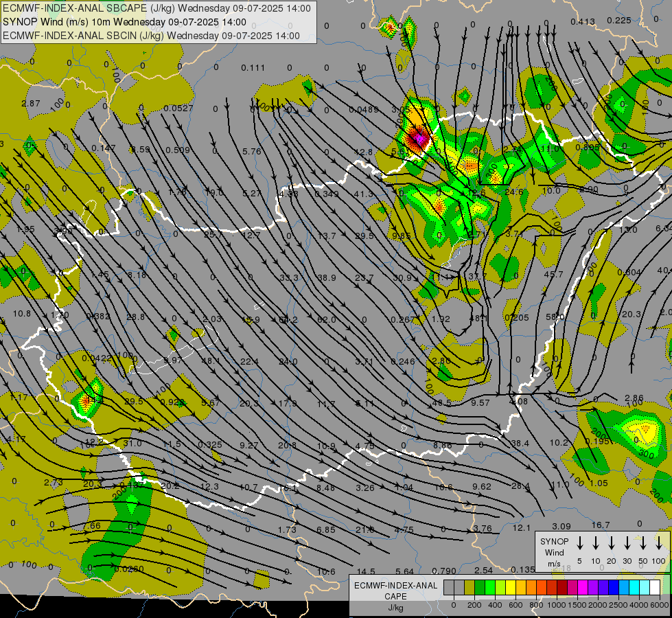Select the bright yellow CAPE legend swatch
The image size is (672, 618).
511,588
